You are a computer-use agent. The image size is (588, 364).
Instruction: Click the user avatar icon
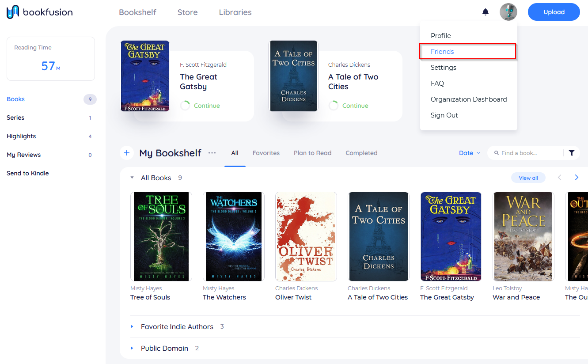coord(508,12)
